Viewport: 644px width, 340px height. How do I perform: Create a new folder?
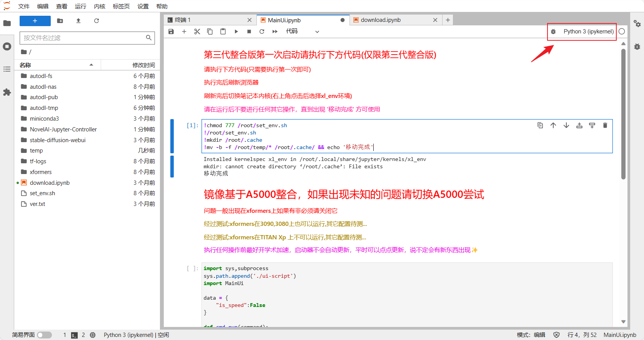click(60, 21)
